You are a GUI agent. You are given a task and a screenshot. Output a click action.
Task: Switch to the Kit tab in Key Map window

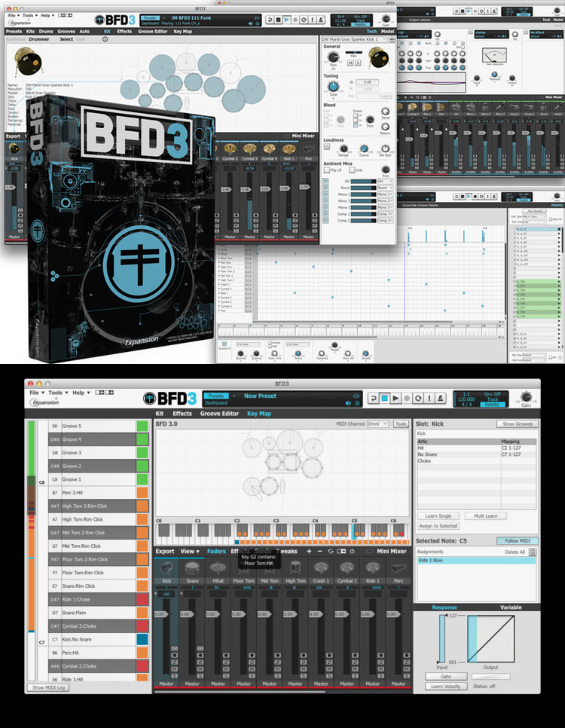tap(159, 413)
